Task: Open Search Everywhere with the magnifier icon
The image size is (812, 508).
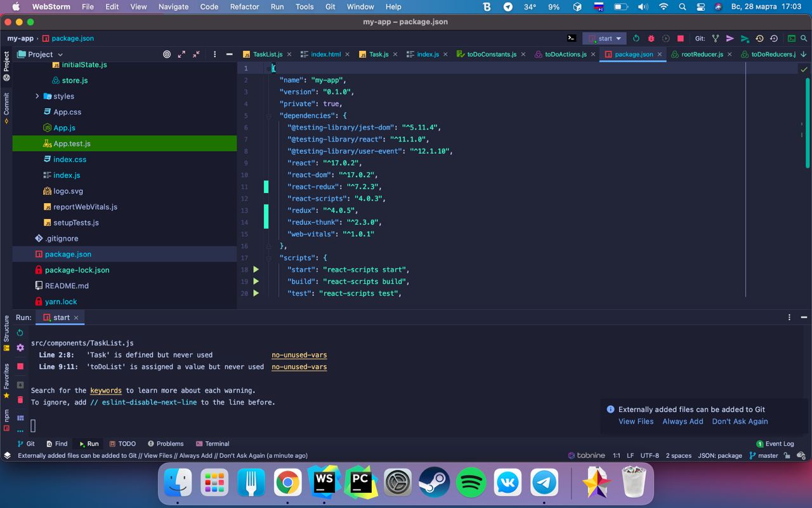Action: [804, 38]
